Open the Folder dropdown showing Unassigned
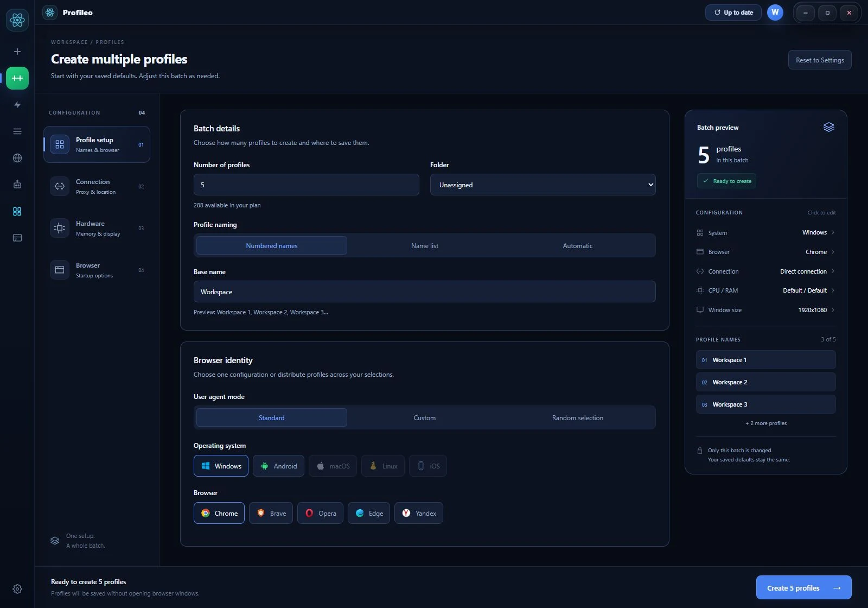868x608 pixels. [x=543, y=185]
